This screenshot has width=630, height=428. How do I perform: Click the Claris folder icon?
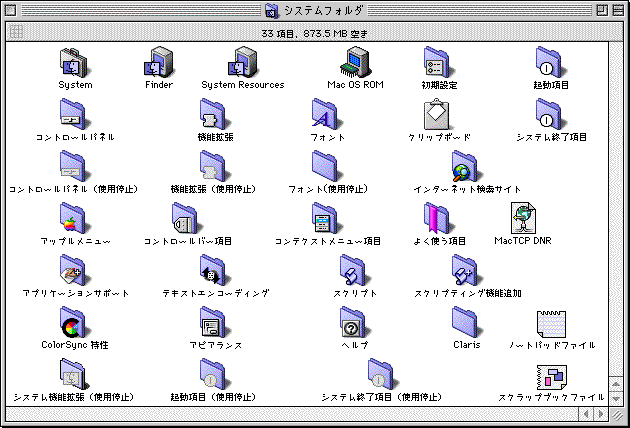tap(467, 322)
